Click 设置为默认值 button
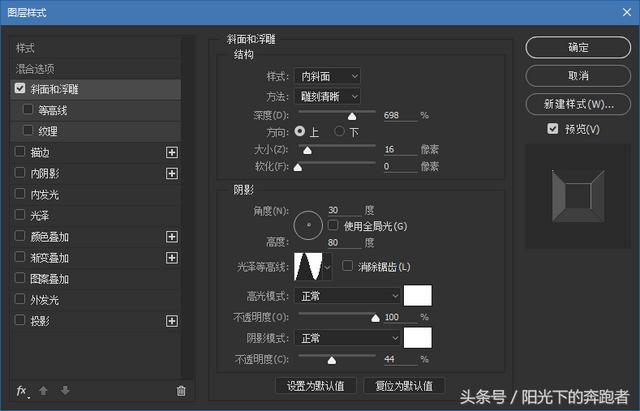The height and width of the screenshot is (411, 640). tap(316, 386)
